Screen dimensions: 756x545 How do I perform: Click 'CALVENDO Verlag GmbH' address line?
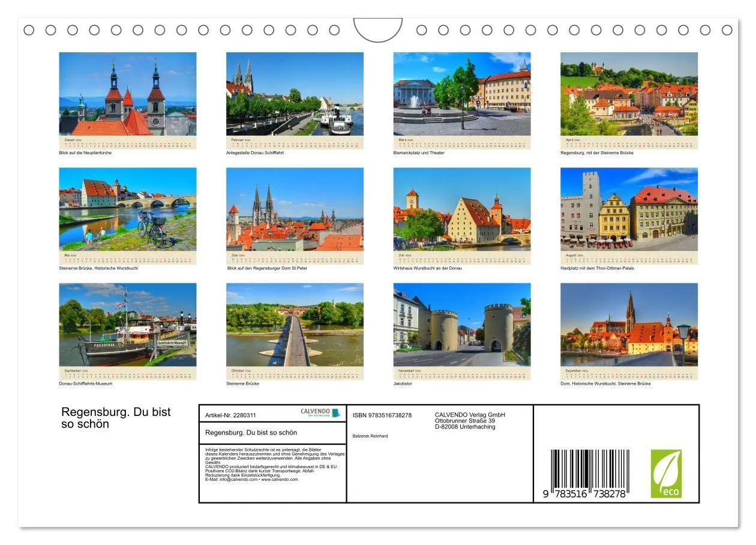point(470,415)
